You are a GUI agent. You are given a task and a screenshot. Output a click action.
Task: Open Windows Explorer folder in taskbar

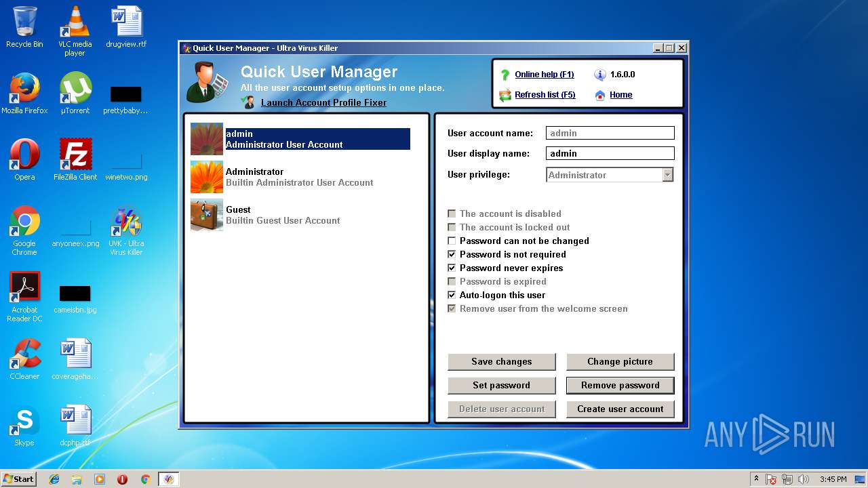(x=77, y=479)
